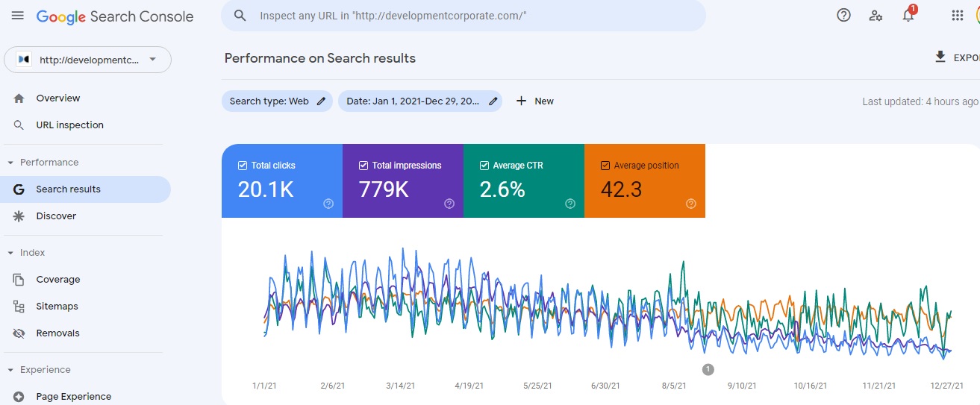Open the Help question mark icon
Image resolution: width=980 pixels, height=405 pixels.
coord(843,15)
